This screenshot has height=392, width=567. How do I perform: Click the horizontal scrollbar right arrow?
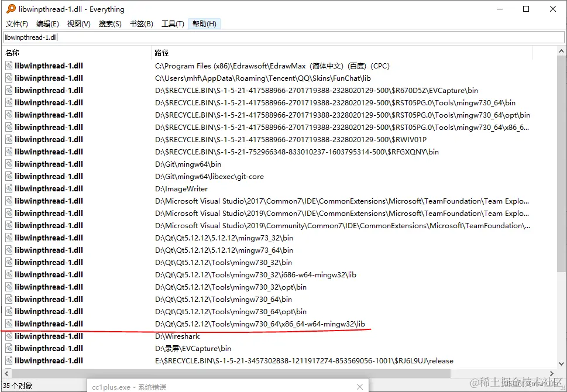coord(551,373)
